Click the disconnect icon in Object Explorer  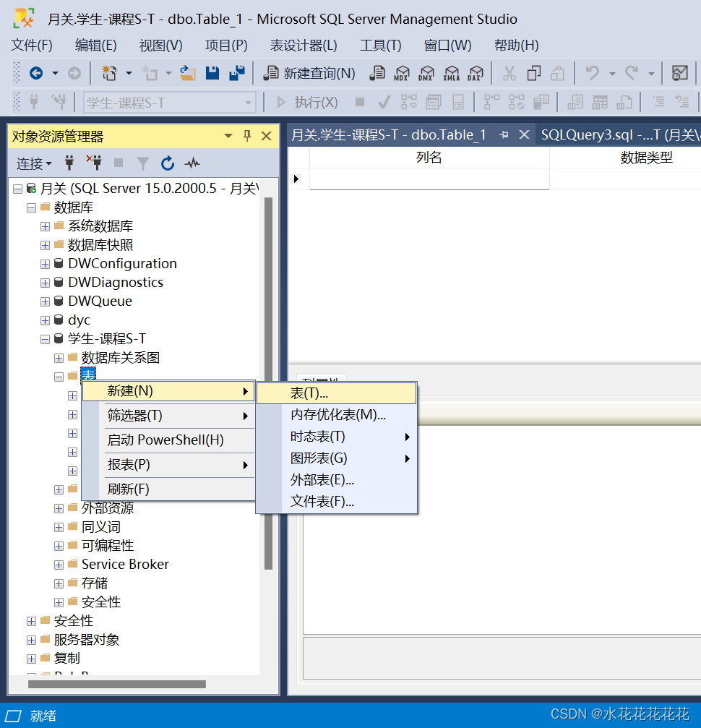pos(94,163)
